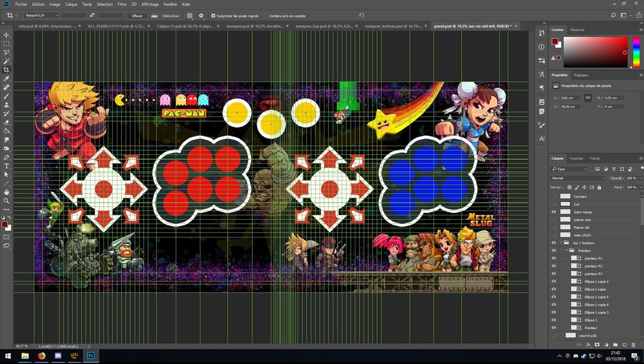644x364 pixels.
Task: Hide the 'pointeur P1' layer
Action: (x=553, y=259)
